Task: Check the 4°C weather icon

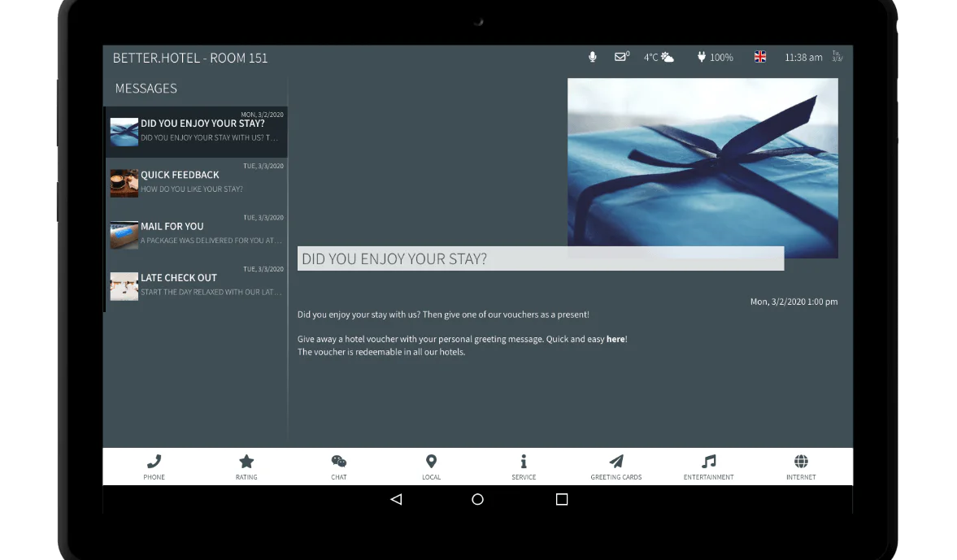Action: point(659,57)
